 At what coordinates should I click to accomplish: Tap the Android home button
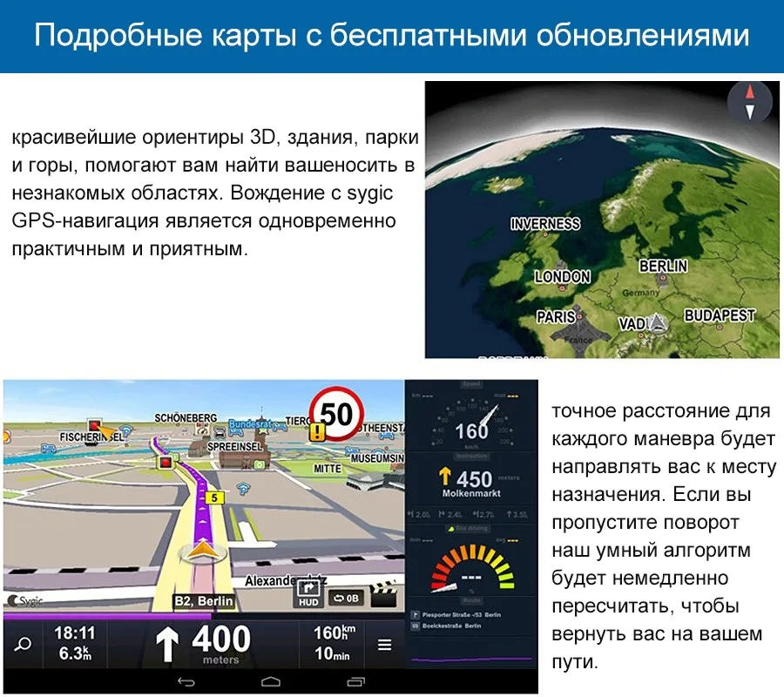pyautogui.click(x=271, y=682)
